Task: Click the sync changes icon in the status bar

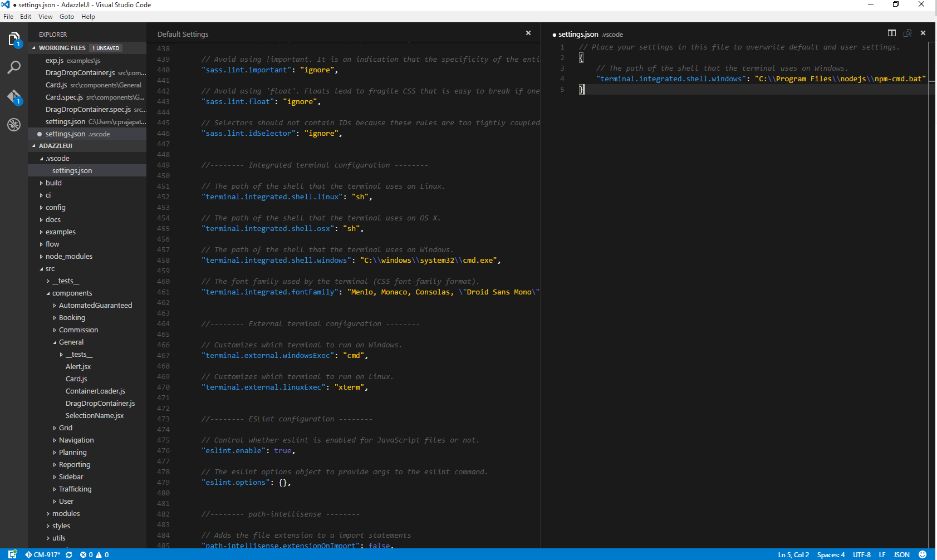Action: (x=69, y=554)
